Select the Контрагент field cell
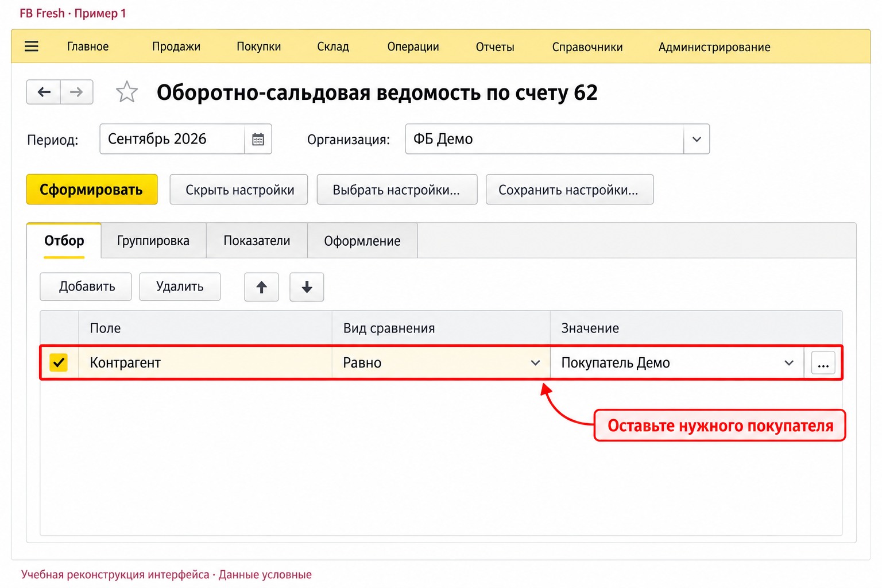The width and height of the screenshot is (882, 588). [x=205, y=363]
